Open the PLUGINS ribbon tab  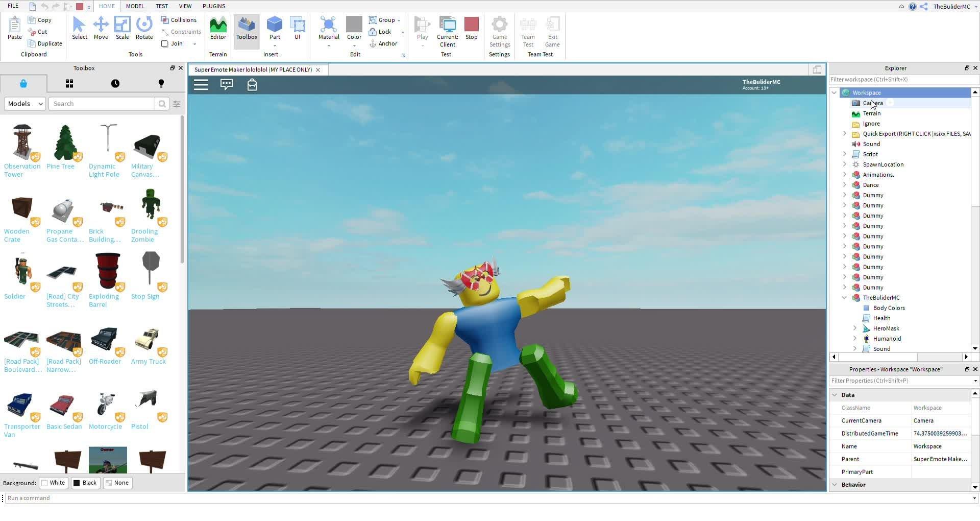tap(214, 6)
